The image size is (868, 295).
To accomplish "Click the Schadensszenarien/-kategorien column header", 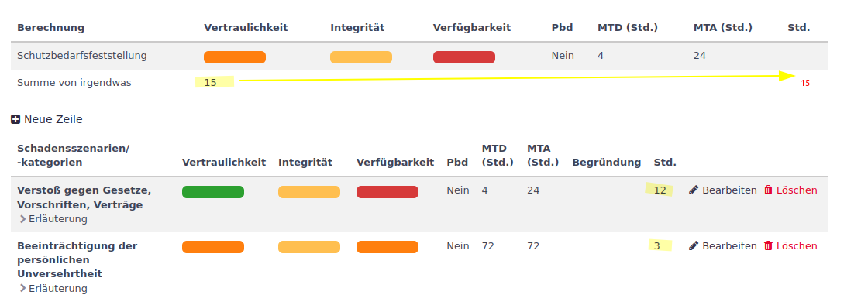I will point(73,156).
